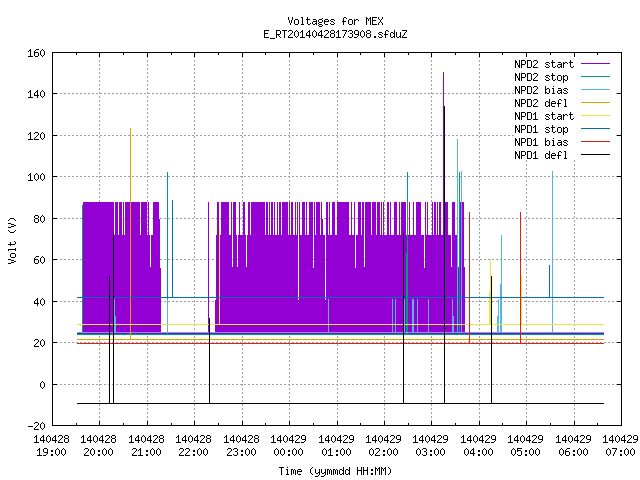Image resolution: width=640 pixels, height=480 pixels.
Task: Click the black NPD1 defl legend line
Action: 596,155
